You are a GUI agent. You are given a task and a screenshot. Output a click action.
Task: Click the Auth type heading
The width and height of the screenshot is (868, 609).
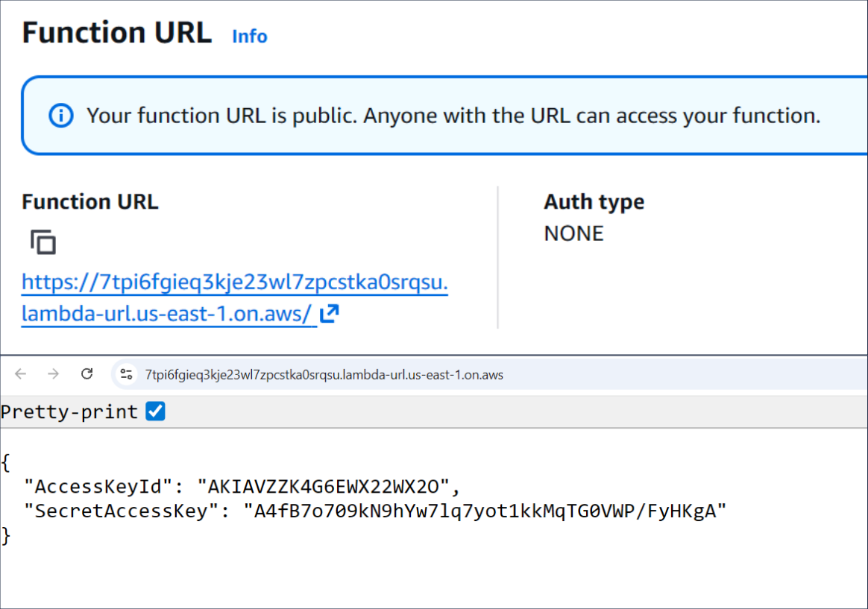tap(594, 201)
